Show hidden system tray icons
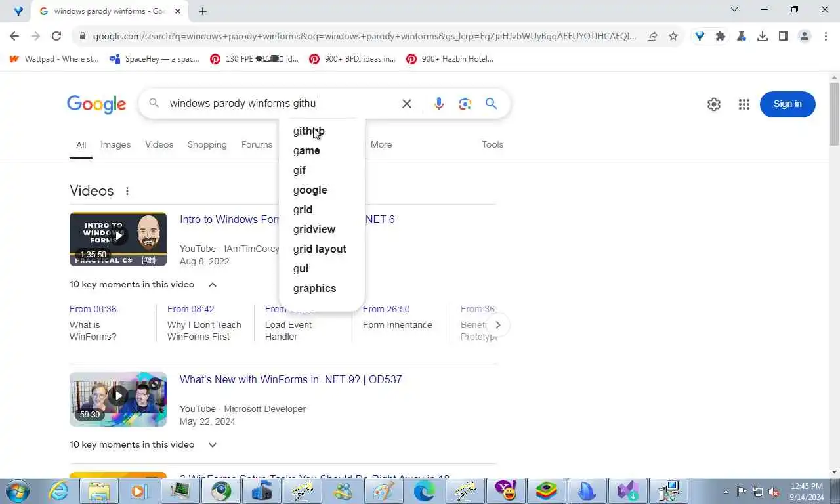840x504 pixels. (726, 491)
